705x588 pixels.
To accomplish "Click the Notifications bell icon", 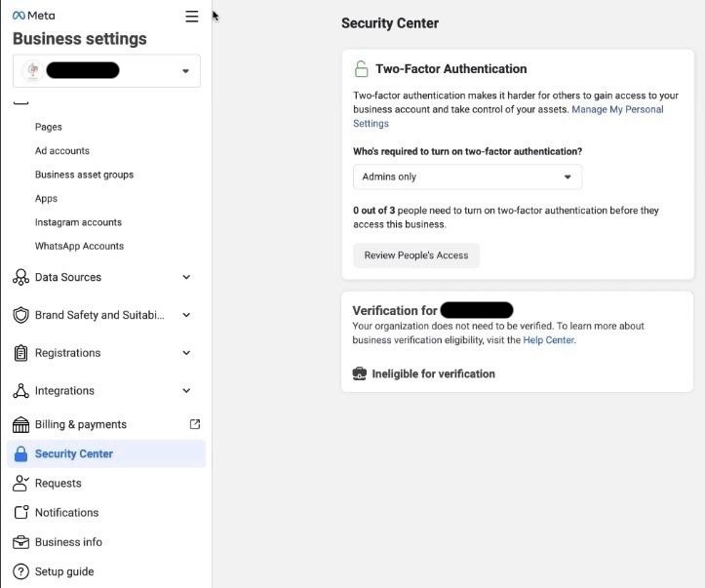I will pos(20,513).
